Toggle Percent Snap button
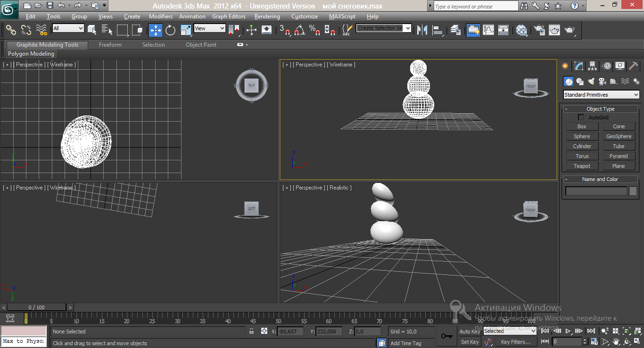 click(314, 30)
